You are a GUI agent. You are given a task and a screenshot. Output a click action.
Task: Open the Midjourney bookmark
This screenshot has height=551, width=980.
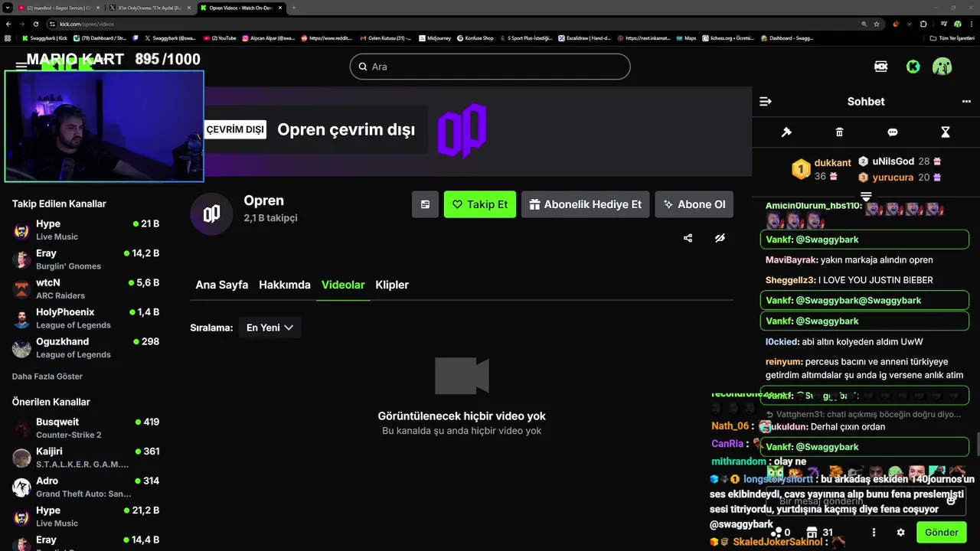(436, 37)
